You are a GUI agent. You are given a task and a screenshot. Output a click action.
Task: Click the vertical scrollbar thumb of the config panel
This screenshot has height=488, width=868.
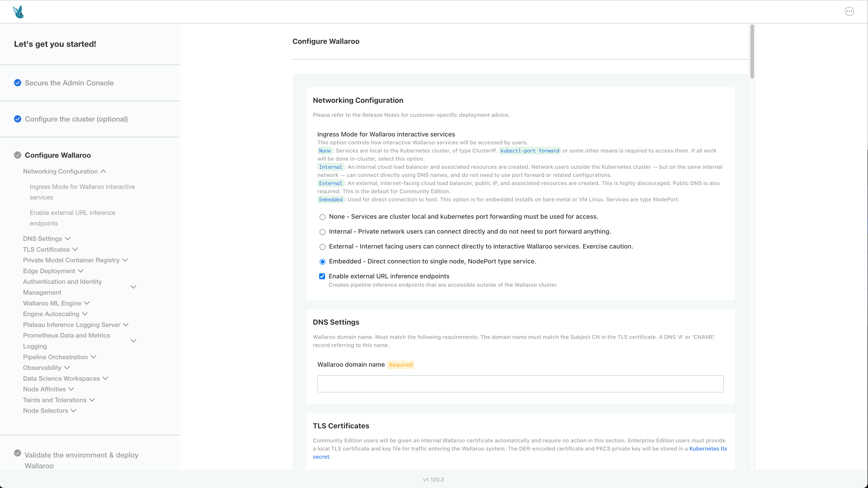752,51
